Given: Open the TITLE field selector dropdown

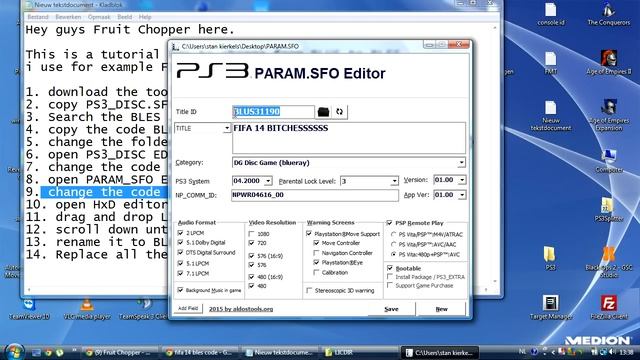Looking at the screenshot, I should 227,129.
